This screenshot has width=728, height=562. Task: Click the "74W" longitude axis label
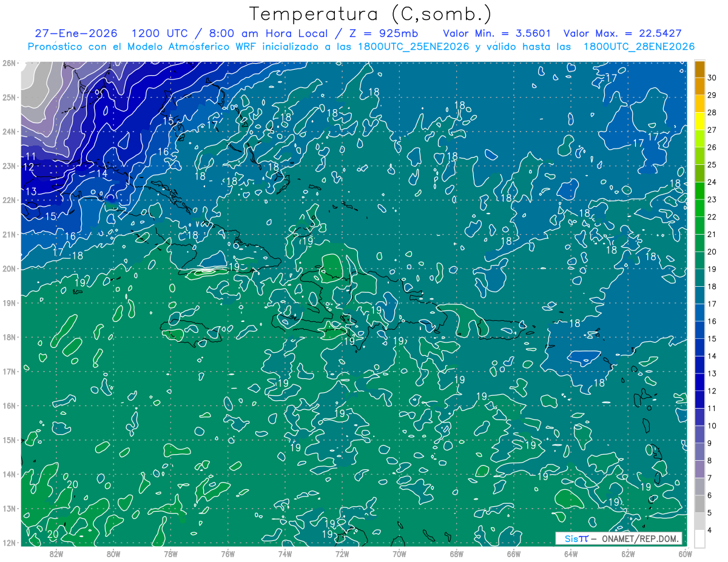click(x=285, y=553)
